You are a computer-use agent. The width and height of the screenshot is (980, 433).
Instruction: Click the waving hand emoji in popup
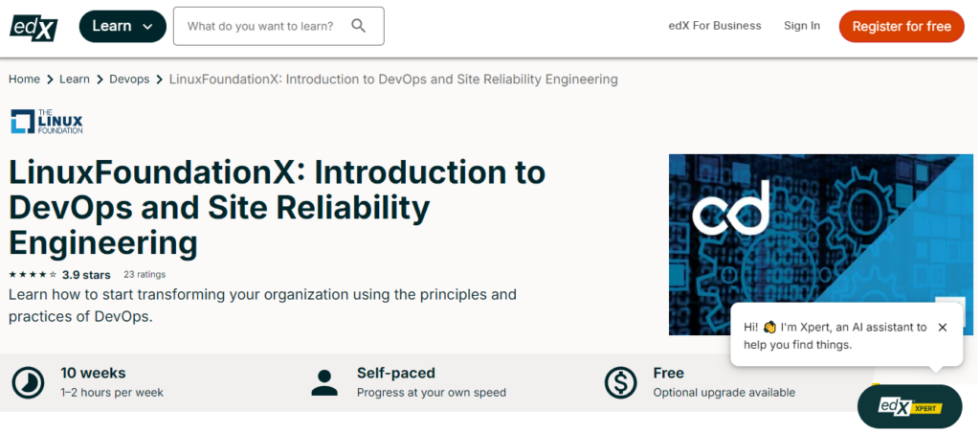click(769, 328)
